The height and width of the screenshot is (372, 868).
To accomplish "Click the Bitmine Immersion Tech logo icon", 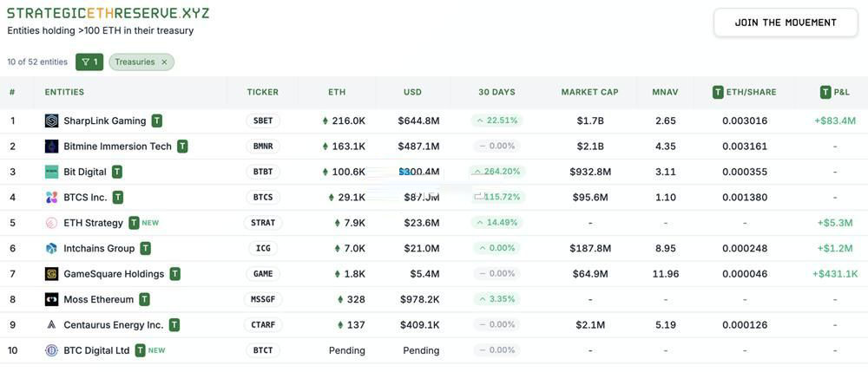I will pos(51,146).
